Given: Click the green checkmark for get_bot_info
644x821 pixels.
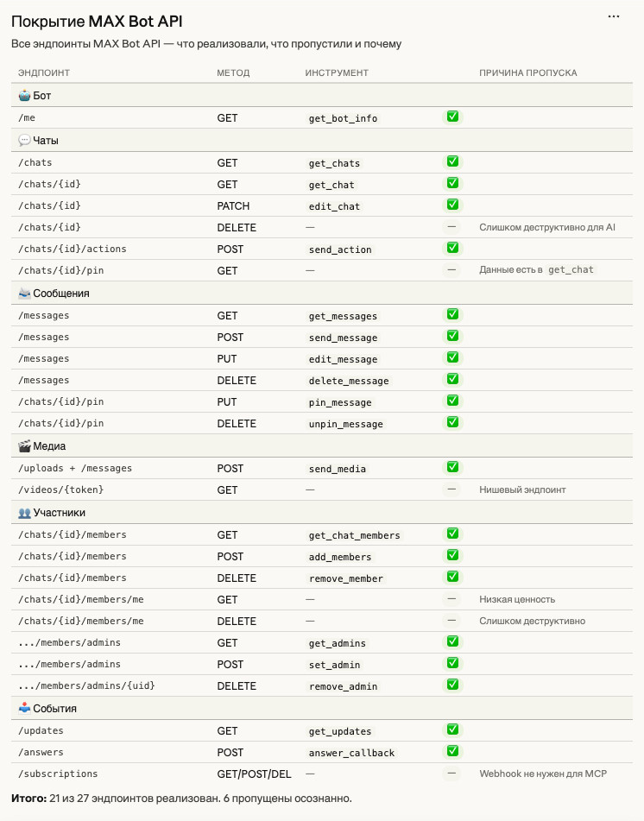Looking at the screenshot, I should [x=451, y=117].
